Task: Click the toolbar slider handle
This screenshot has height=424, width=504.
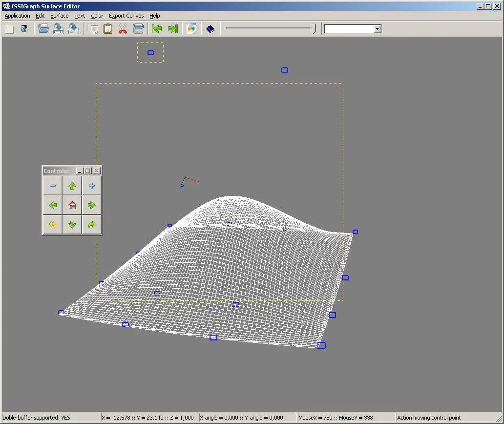Action: click(313, 29)
